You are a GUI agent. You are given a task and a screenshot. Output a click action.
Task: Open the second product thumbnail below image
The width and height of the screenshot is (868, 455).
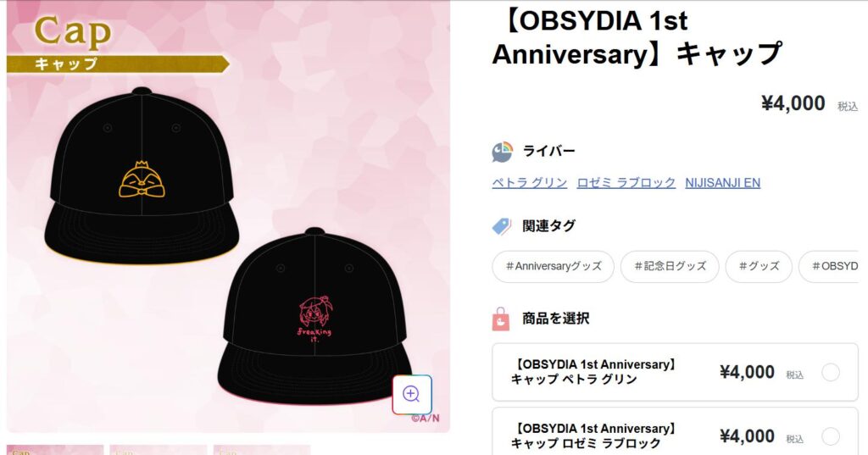[x=159, y=449]
